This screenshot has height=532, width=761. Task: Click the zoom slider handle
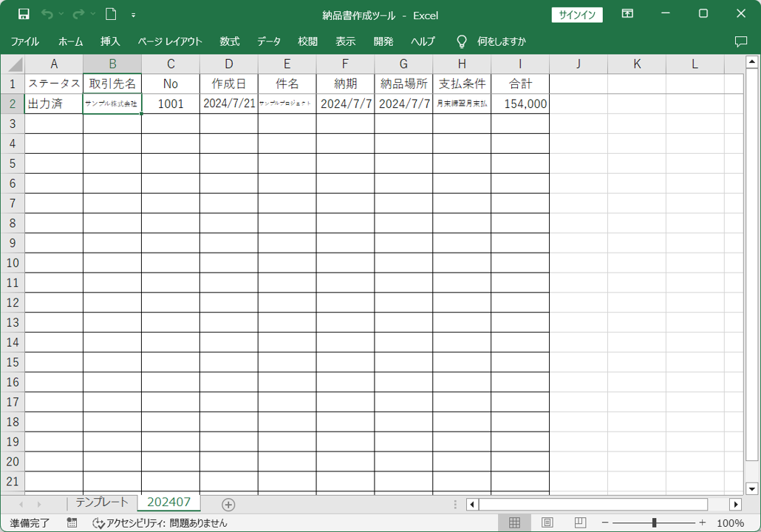pos(654,522)
